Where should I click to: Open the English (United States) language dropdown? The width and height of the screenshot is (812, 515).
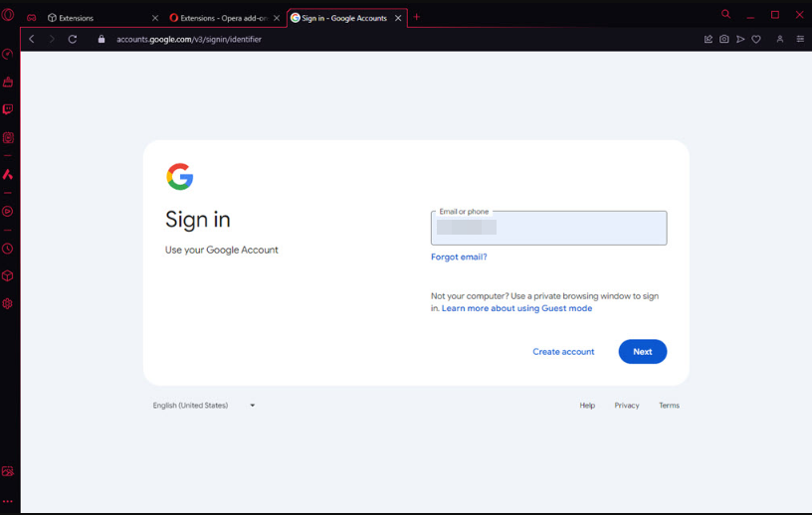204,406
